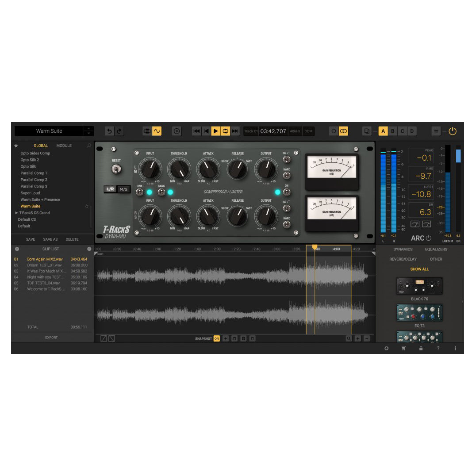Zoom in on the waveform
The image size is (476, 476).
pyautogui.click(x=357, y=338)
